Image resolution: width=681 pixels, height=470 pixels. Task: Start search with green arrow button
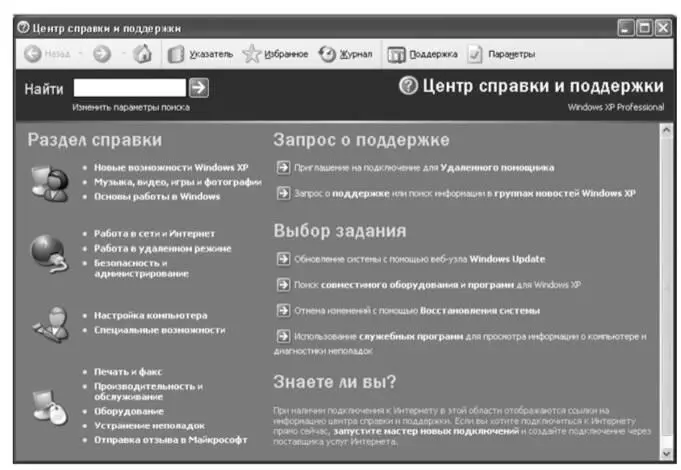(x=199, y=88)
